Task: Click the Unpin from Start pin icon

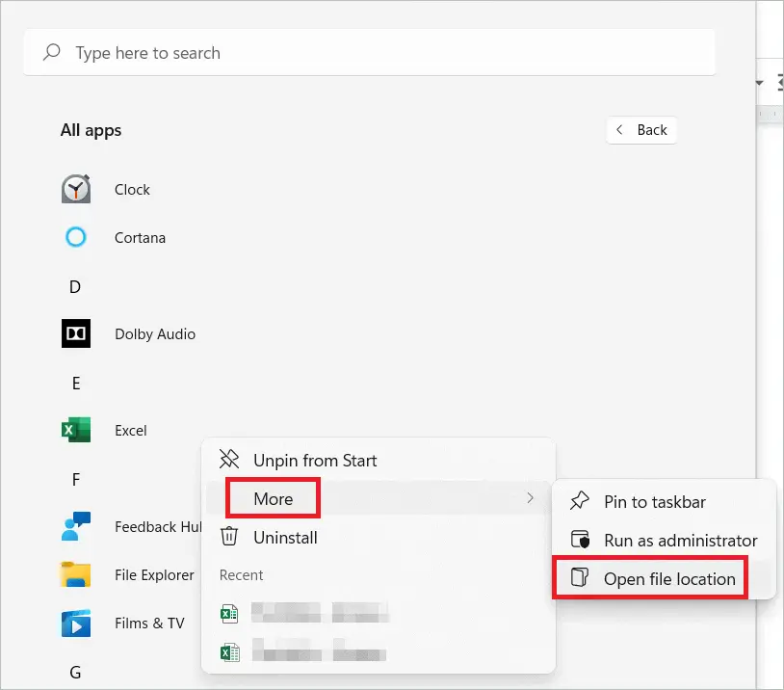Action: (x=229, y=460)
